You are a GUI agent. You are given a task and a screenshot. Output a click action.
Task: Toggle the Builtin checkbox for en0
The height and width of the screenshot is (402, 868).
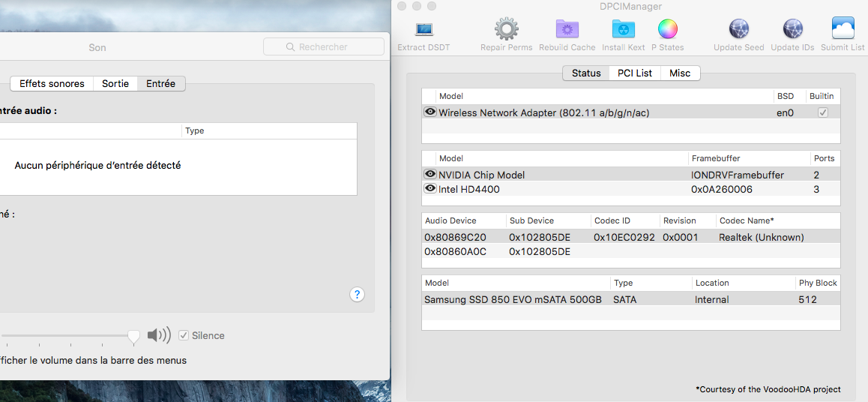pyautogui.click(x=822, y=112)
